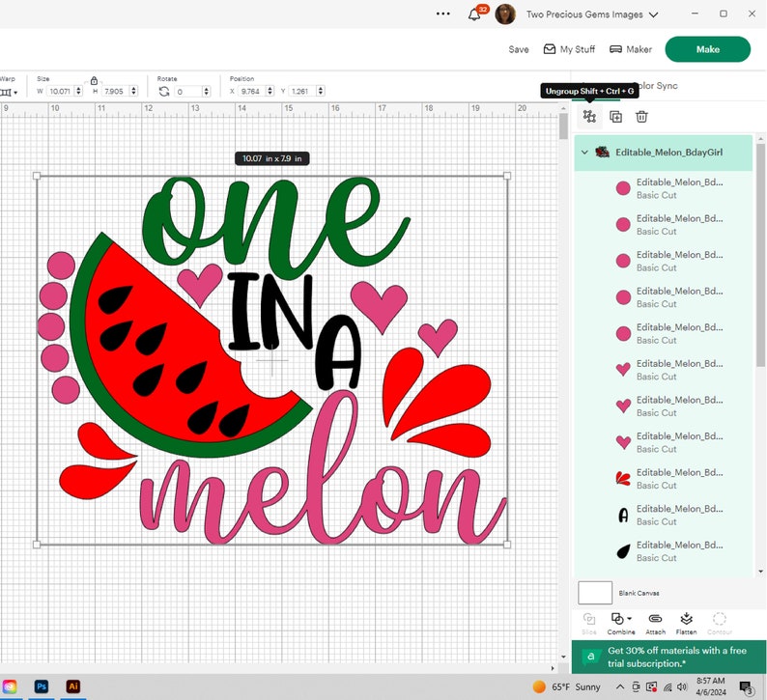Click the Editable_Melon_BdayGirl group thumbnail icon
This screenshot has height=700, width=767.
602,152
